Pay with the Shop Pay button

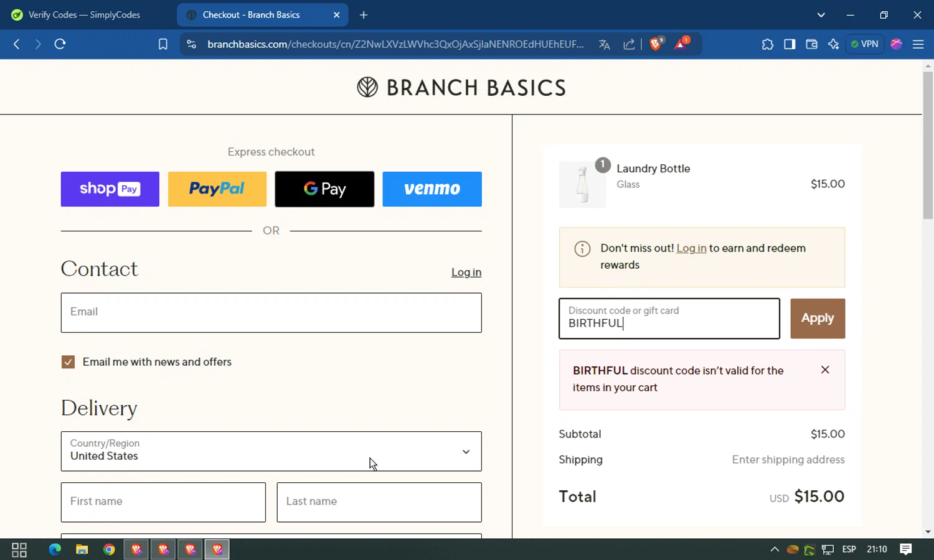point(110,189)
